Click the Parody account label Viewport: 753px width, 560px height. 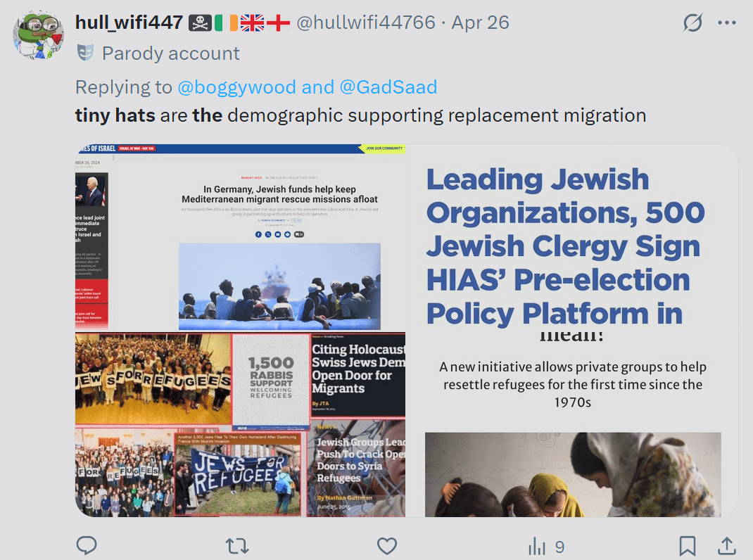point(170,53)
